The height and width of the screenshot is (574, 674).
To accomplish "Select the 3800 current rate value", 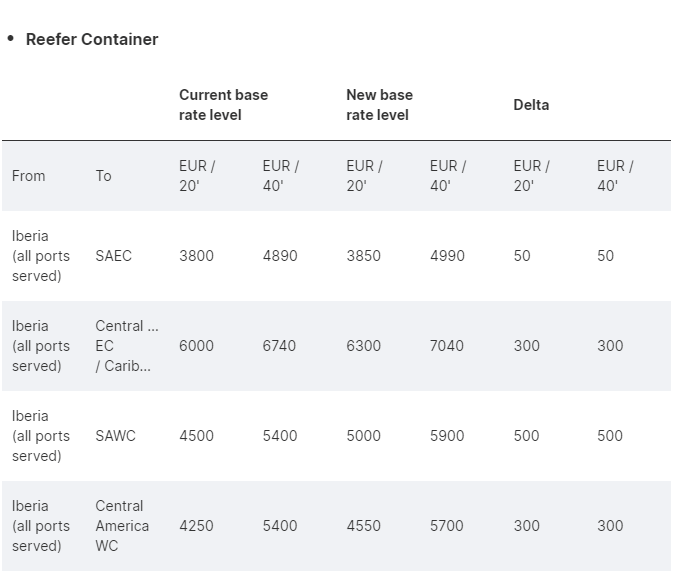I will [x=196, y=256].
